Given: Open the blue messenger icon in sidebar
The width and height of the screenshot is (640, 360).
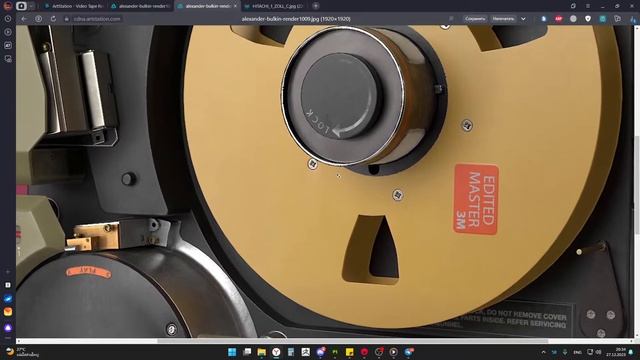Looking at the screenshot, I should point(8,299).
